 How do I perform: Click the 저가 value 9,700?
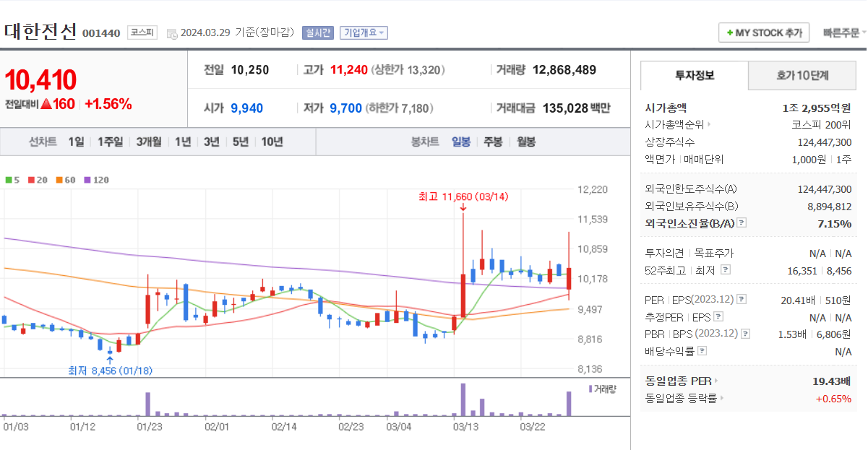(x=346, y=108)
